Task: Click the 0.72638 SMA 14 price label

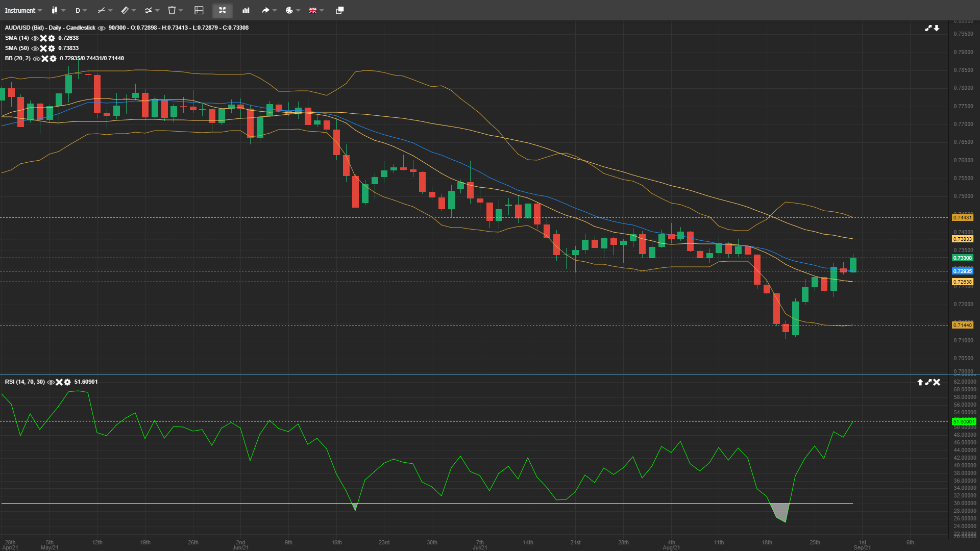Action: (963, 282)
